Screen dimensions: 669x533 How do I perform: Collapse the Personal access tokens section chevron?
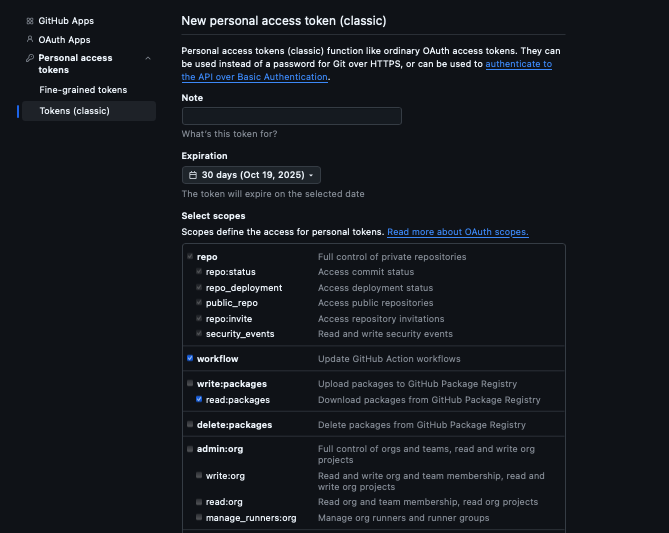pos(148,59)
